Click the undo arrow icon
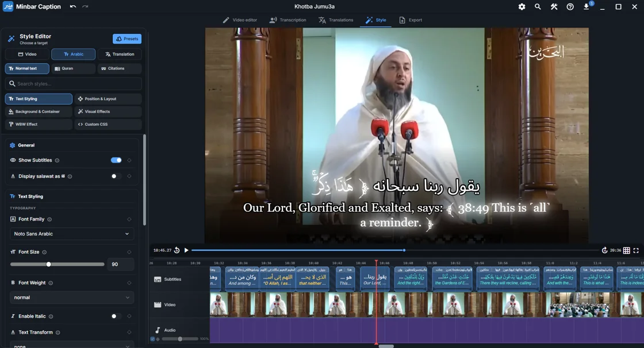644x348 pixels. (x=72, y=6)
